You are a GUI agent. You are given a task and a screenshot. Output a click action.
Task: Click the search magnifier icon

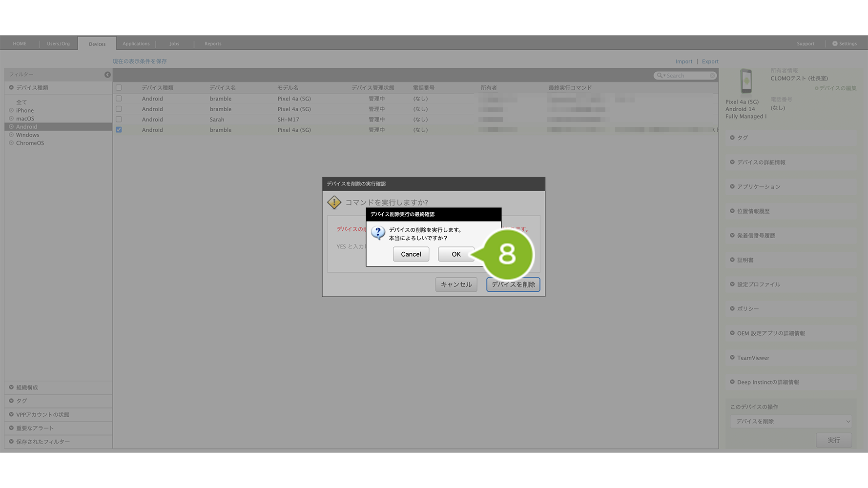pos(660,76)
